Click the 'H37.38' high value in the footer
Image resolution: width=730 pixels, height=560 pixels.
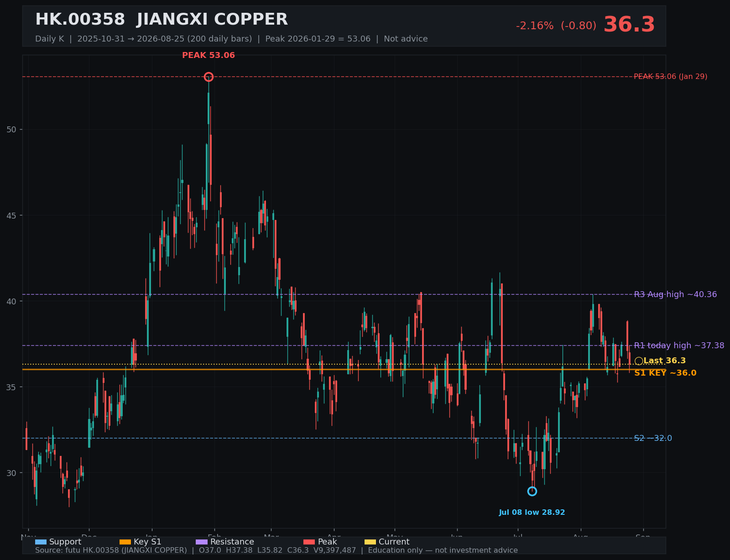click(240, 550)
